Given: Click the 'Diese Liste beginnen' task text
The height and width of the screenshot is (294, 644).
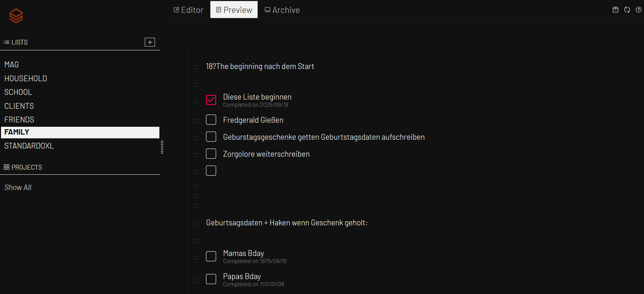Looking at the screenshot, I should 257,97.
